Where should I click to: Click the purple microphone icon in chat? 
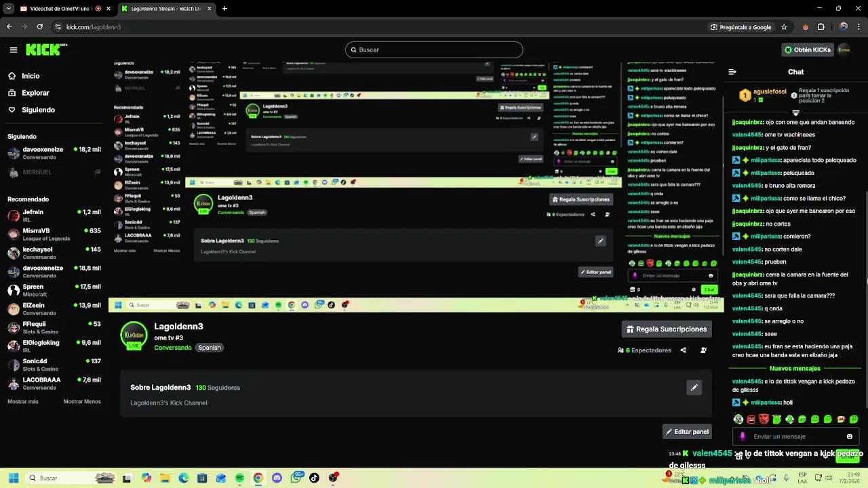[743, 436]
